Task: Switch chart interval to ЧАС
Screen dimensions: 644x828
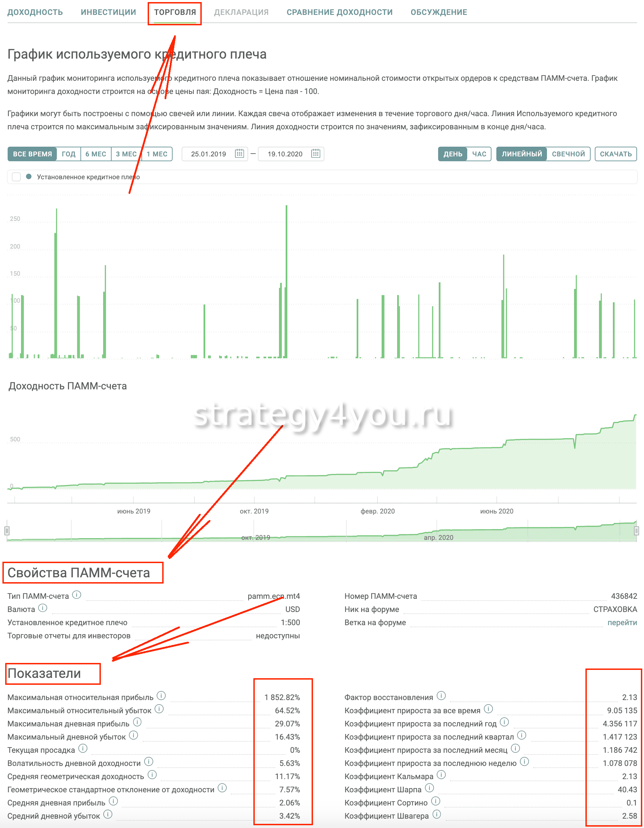Action: point(479,154)
